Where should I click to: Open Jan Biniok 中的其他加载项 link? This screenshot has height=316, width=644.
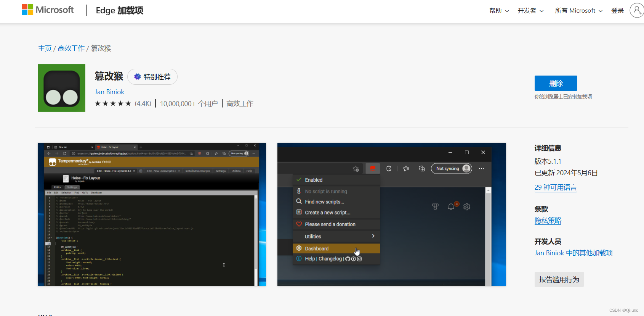574,253
